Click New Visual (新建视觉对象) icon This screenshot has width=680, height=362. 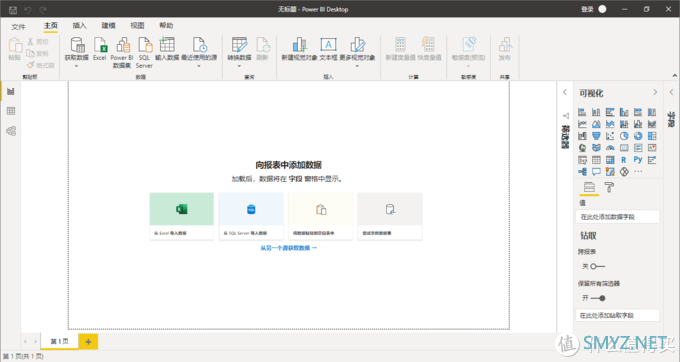pyautogui.click(x=299, y=45)
